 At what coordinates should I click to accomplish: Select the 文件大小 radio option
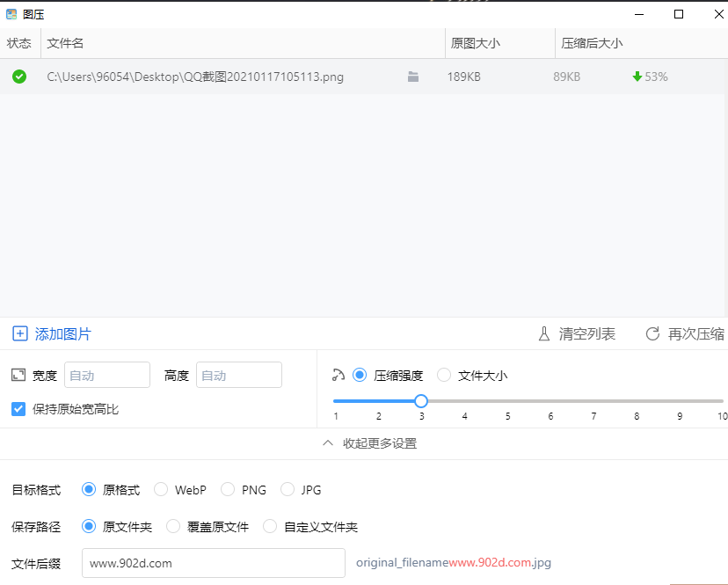(x=444, y=376)
